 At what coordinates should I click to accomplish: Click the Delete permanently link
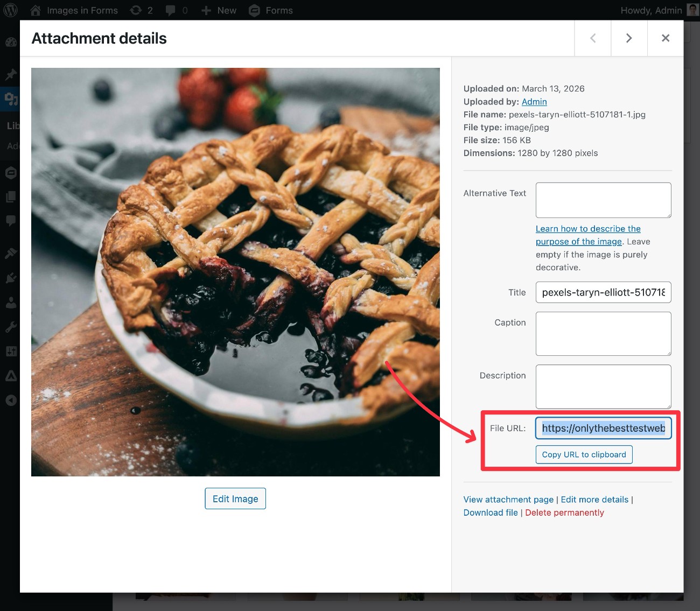[x=564, y=512]
